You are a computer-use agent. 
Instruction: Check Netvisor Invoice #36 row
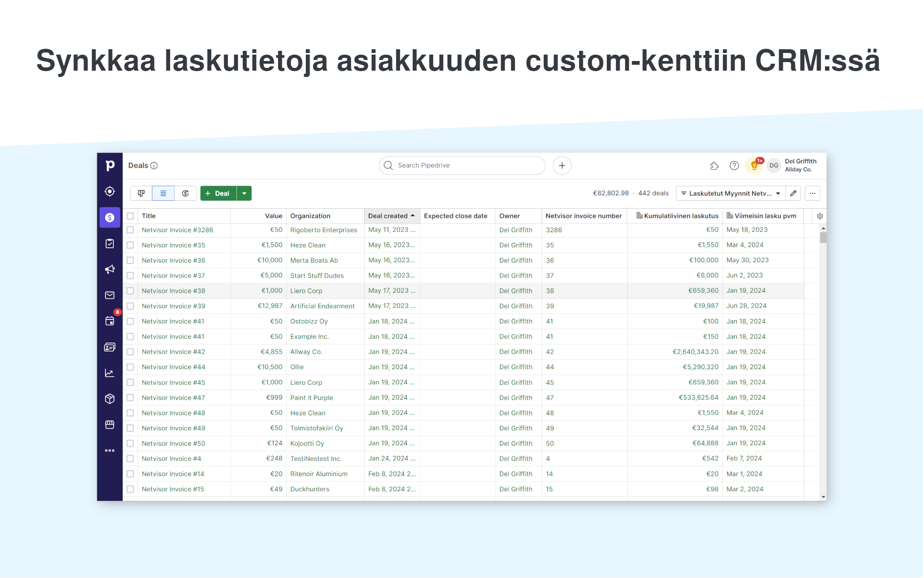[x=130, y=261]
